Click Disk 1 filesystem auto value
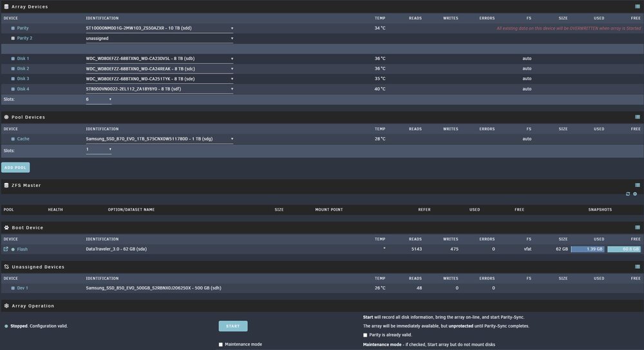The width and height of the screenshot is (644, 350). click(x=527, y=59)
